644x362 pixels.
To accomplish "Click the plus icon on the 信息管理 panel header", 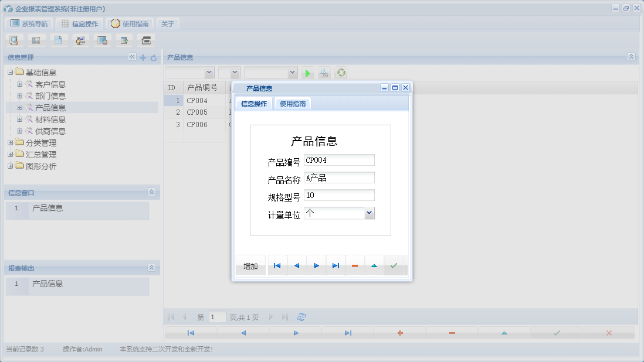I will [143, 57].
